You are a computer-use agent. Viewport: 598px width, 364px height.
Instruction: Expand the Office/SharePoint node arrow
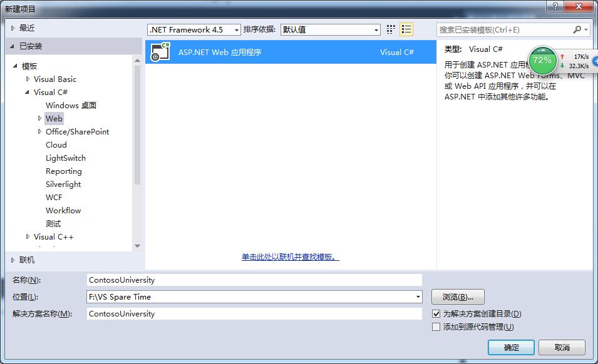(x=39, y=132)
